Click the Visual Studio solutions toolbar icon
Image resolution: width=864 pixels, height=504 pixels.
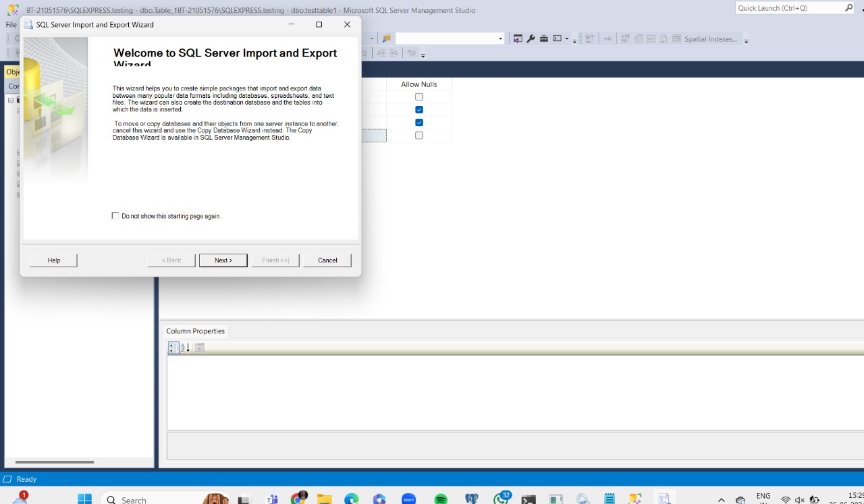click(x=518, y=38)
